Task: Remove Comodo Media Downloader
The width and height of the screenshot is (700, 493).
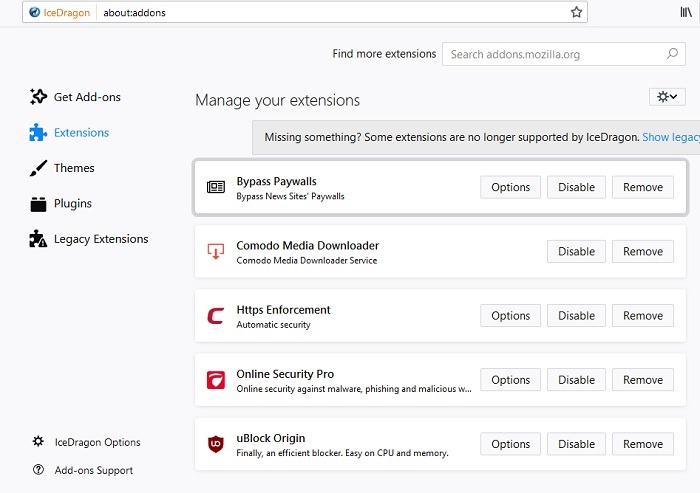Action: [x=643, y=251]
